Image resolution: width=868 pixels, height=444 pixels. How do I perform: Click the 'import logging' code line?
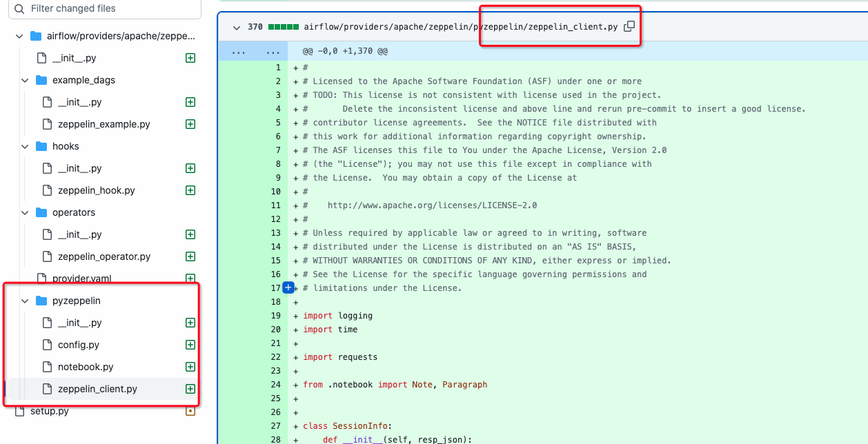coord(338,316)
